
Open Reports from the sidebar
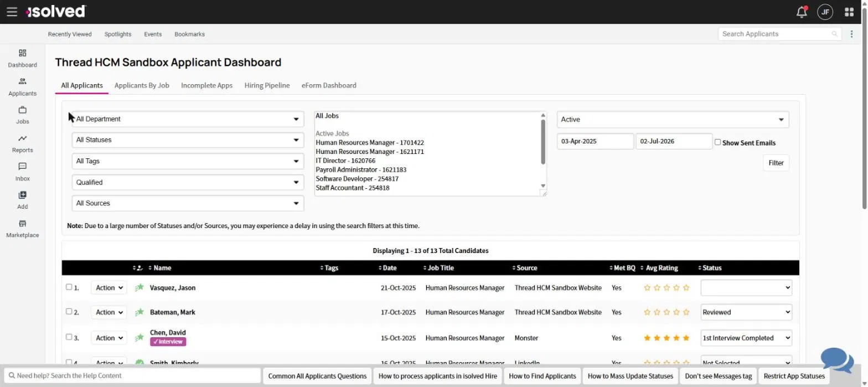click(23, 144)
